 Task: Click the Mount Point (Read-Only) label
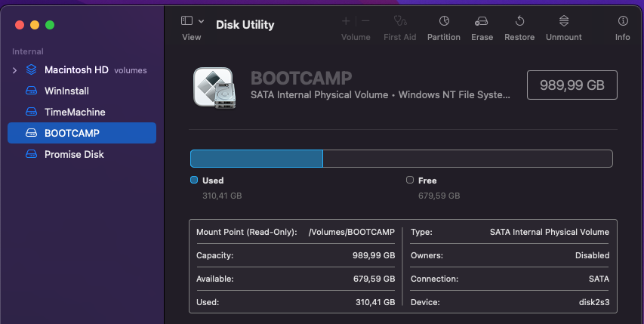pyautogui.click(x=246, y=232)
